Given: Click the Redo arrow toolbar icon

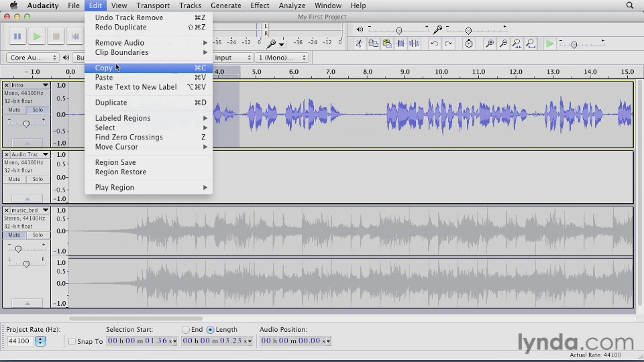Looking at the screenshot, I should (x=448, y=44).
